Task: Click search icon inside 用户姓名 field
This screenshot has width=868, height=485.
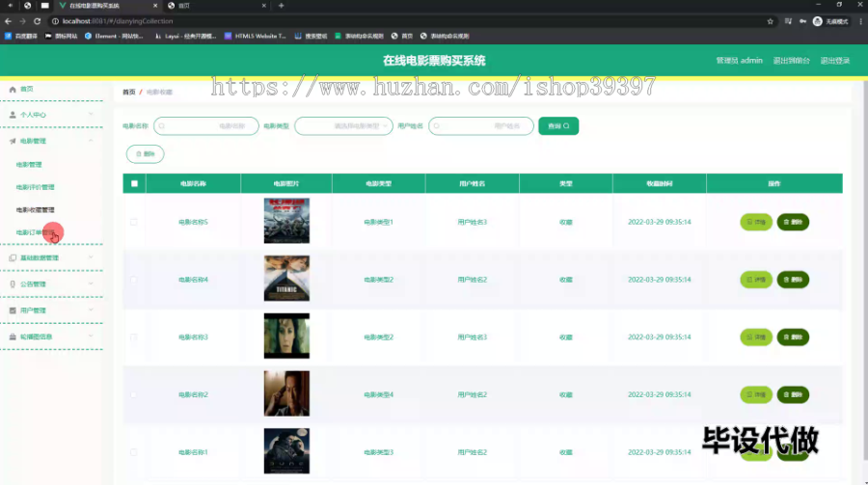Action: tap(437, 126)
